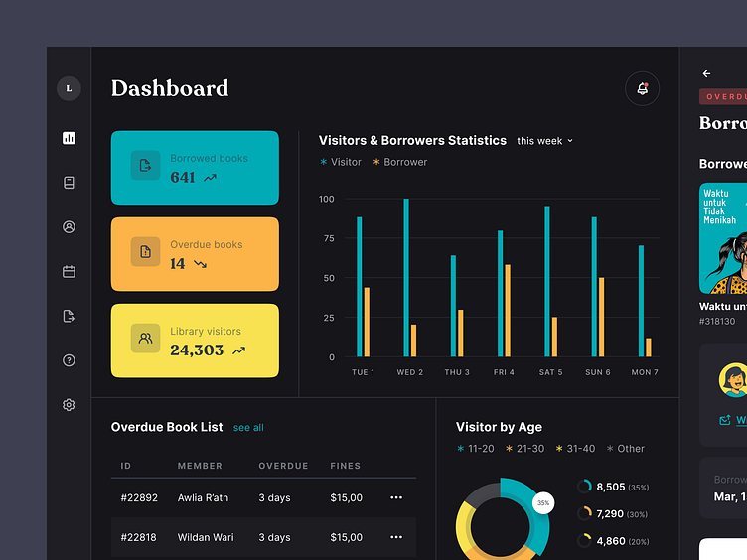Click the 'see all' overdue list link
747x560 pixels.
point(248,428)
